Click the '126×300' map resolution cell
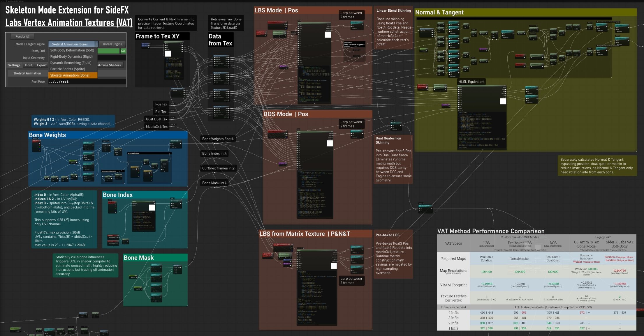The height and width of the screenshot is (336, 644). 520,272
